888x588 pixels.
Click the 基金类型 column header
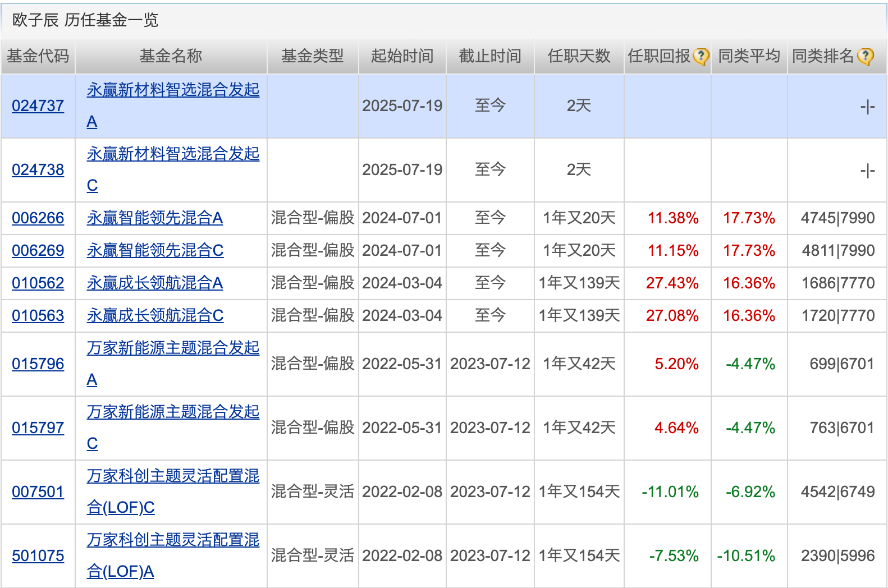313,56
